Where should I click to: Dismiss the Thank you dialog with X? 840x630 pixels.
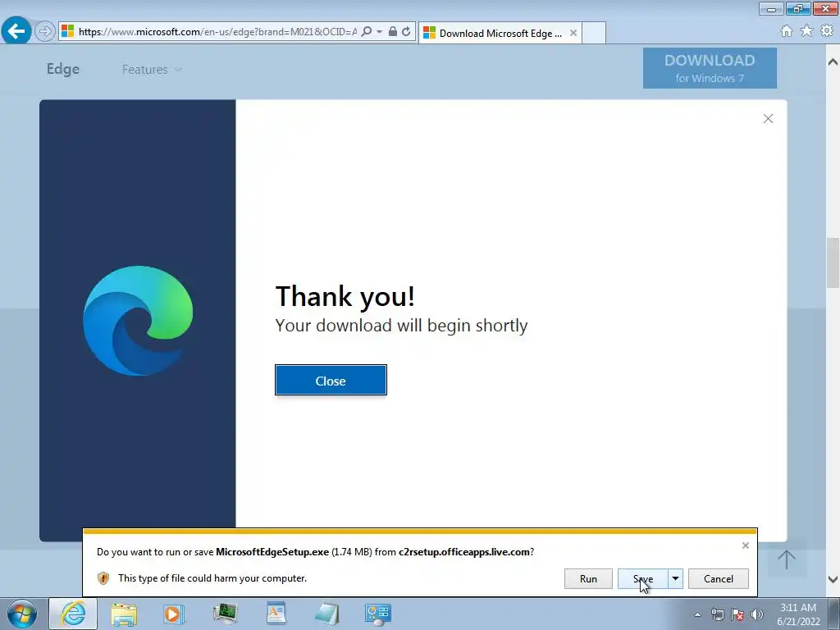pos(768,119)
